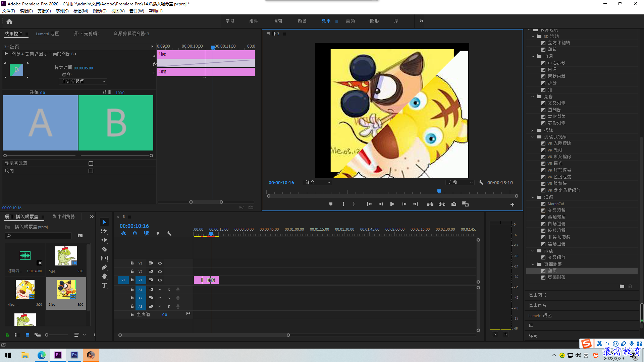Viewport: 644px width, 362px height.
Task: Enable the 反向 checkbox
Action: click(x=91, y=171)
